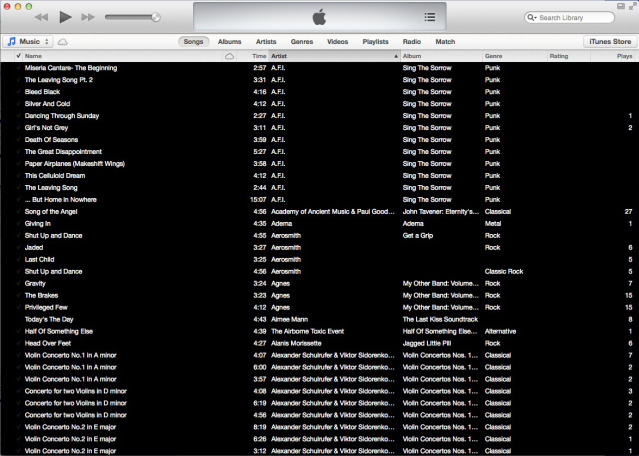Click the Aimee Mann artist cell
Screen dimensions: 639x456
289,319
